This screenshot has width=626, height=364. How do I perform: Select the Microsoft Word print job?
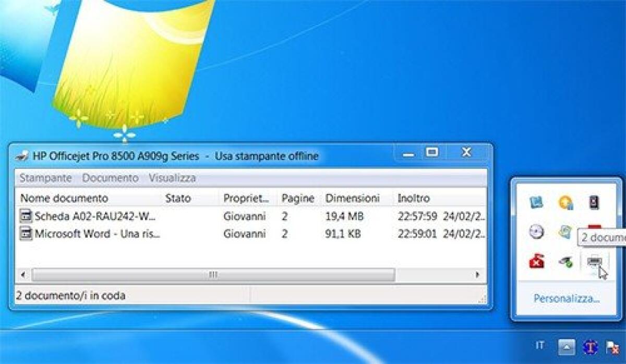[x=97, y=234]
